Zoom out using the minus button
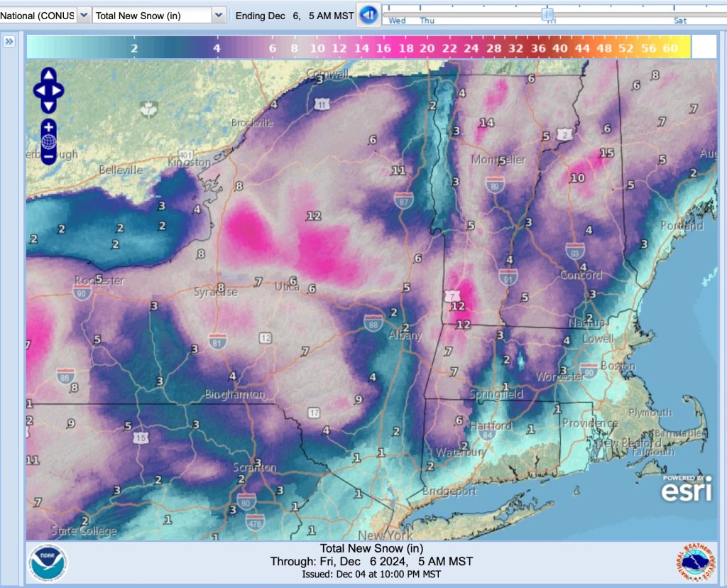The width and height of the screenshot is (727, 588). click(x=48, y=156)
